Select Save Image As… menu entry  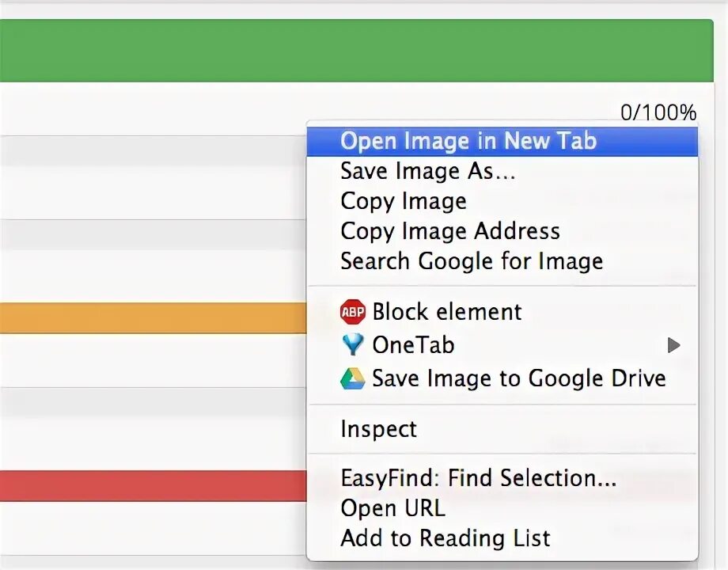click(427, 171)
